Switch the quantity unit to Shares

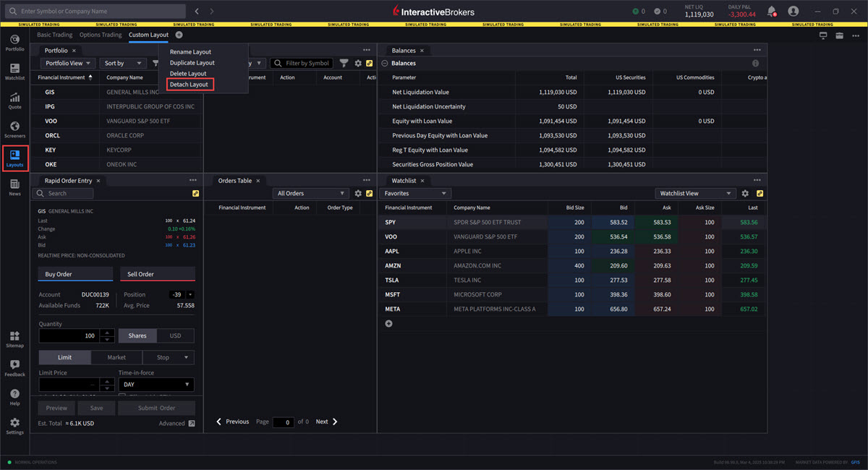[137, 336]
